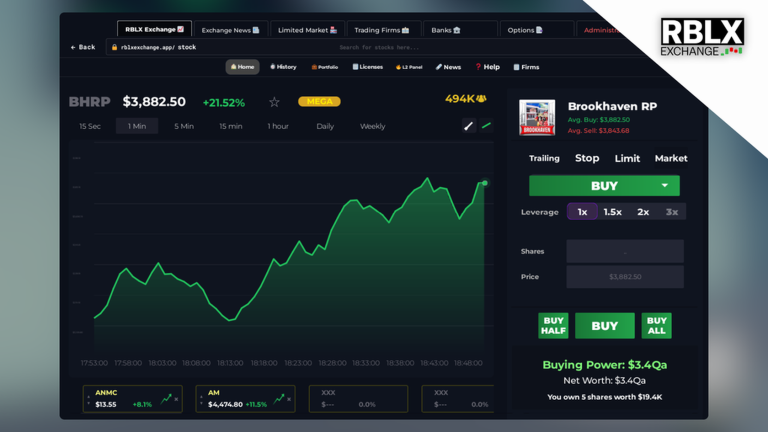Open the History page

click(283, 67)
